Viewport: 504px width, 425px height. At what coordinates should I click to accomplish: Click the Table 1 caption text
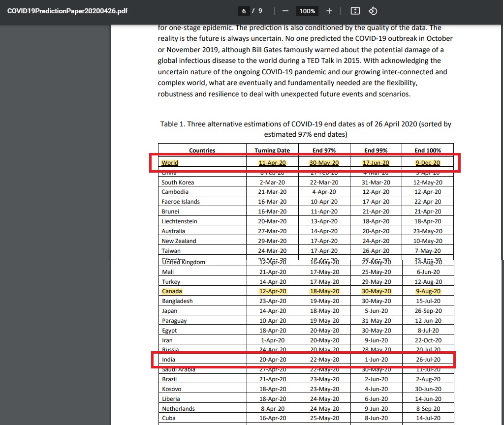(x=306, y=129)
